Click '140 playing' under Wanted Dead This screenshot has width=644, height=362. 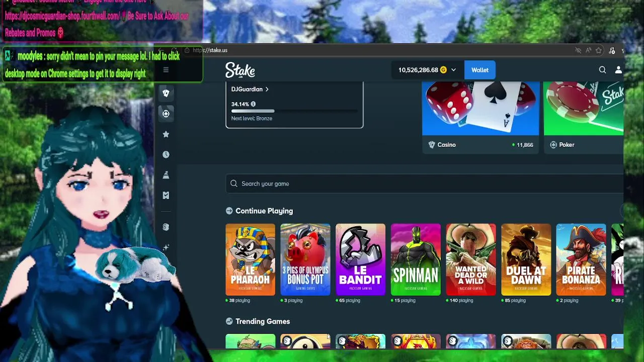462,301
